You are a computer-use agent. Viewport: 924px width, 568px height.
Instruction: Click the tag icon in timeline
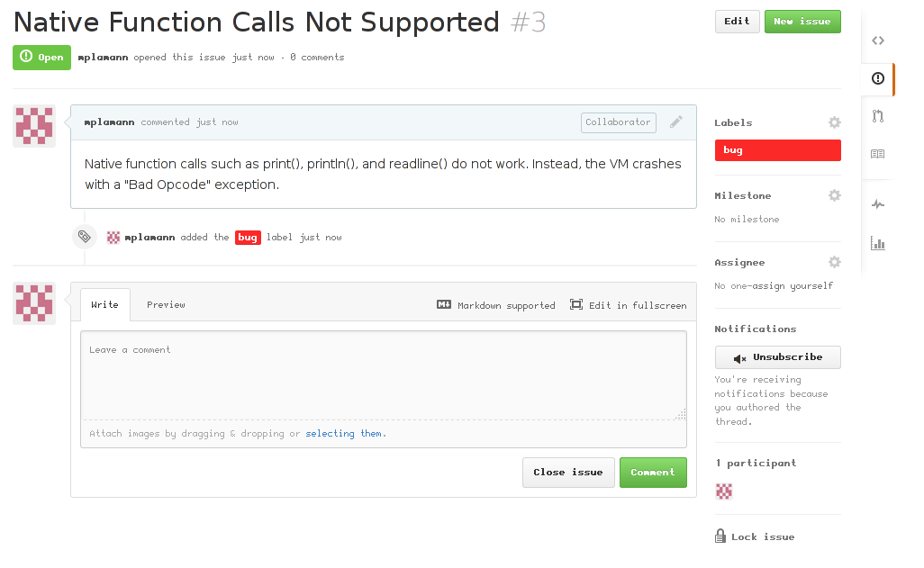tap(84, 237)
